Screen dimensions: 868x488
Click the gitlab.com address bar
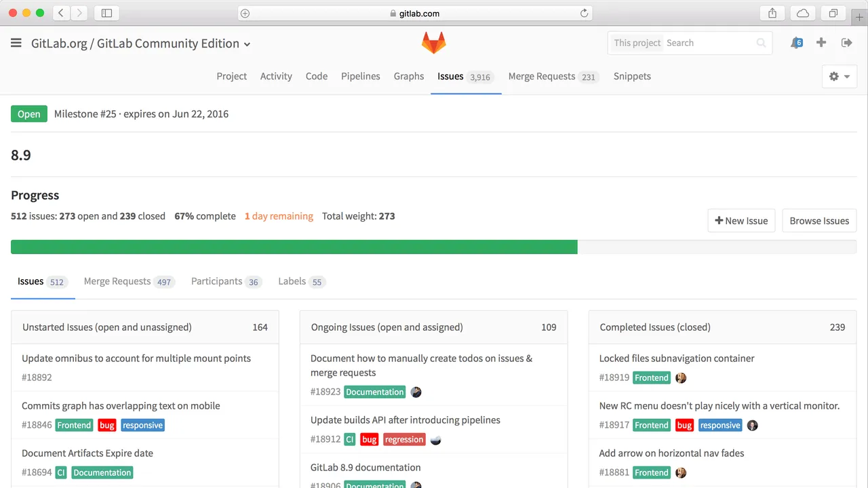coord(415,13)
